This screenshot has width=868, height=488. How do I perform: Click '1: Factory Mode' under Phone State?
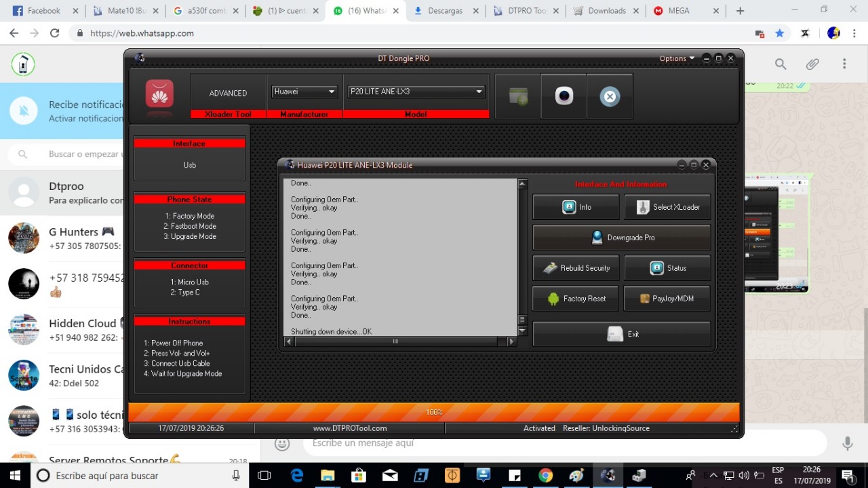190,216
